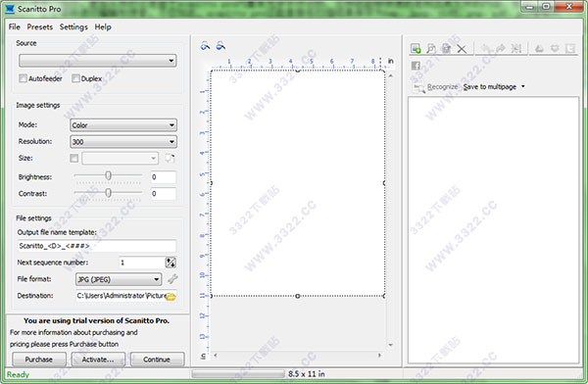
Task: Open the Mode dropdown showing Color
Action: click(x=123, y=124)
